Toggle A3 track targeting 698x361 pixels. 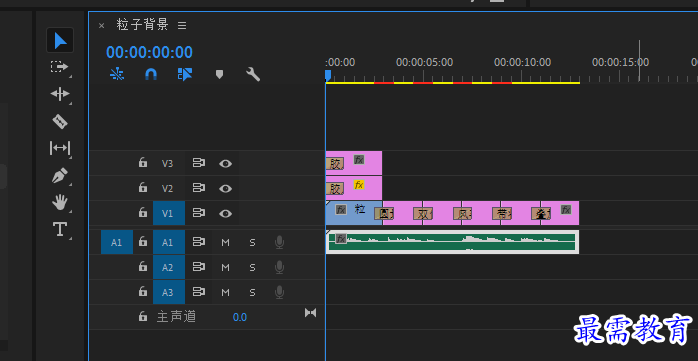point(169,292)
